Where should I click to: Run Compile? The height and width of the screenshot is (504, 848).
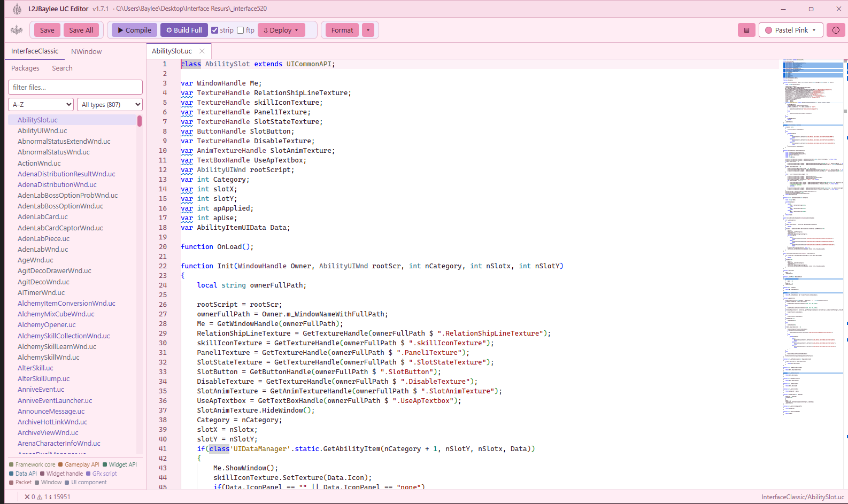coord(135,30)
